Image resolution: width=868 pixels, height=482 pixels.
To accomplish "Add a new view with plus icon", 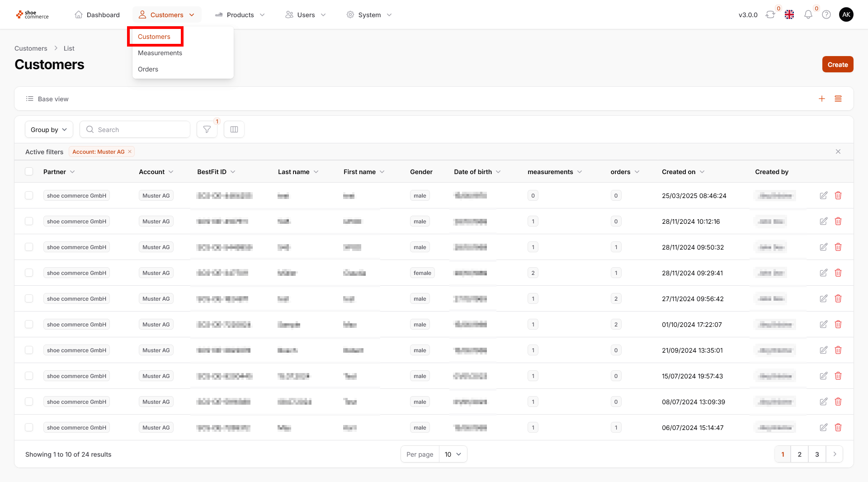I will pos(822,99).
